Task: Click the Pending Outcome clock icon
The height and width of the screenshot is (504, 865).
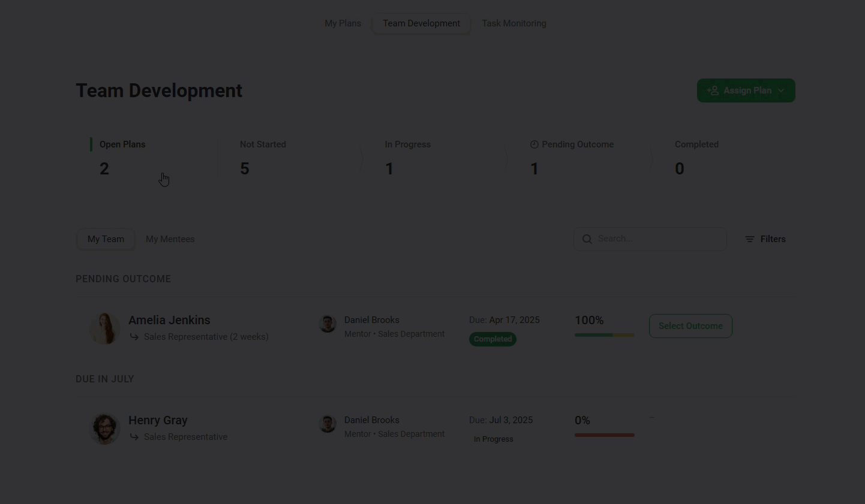Action: click(534, 144)
